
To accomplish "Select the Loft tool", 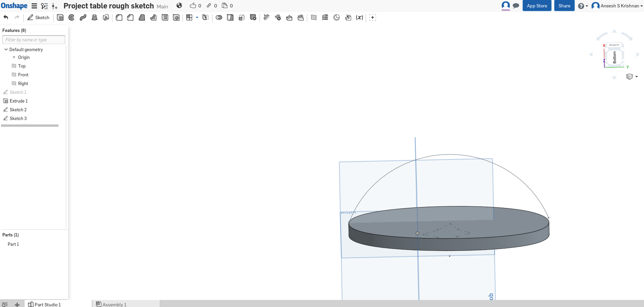I will point(94,17).
